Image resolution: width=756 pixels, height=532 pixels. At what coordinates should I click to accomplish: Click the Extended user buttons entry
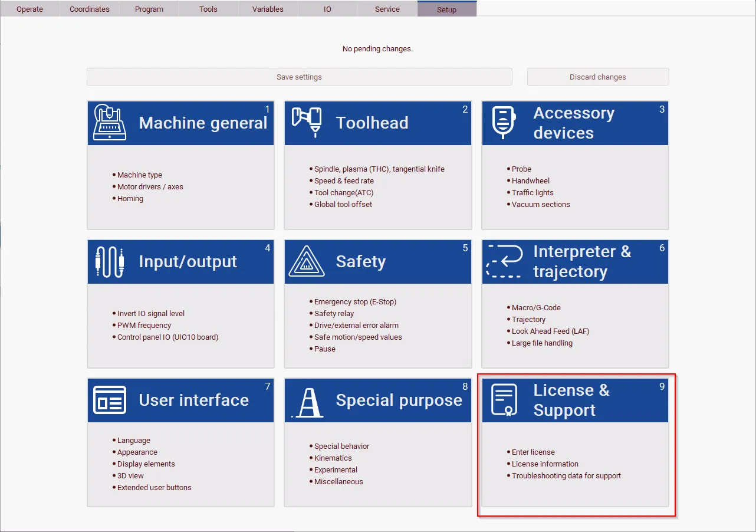(x=154, y=487)
